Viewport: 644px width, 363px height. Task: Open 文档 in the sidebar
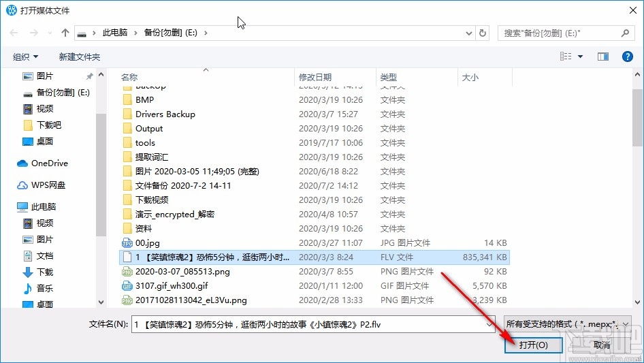(x=38, y=255)
